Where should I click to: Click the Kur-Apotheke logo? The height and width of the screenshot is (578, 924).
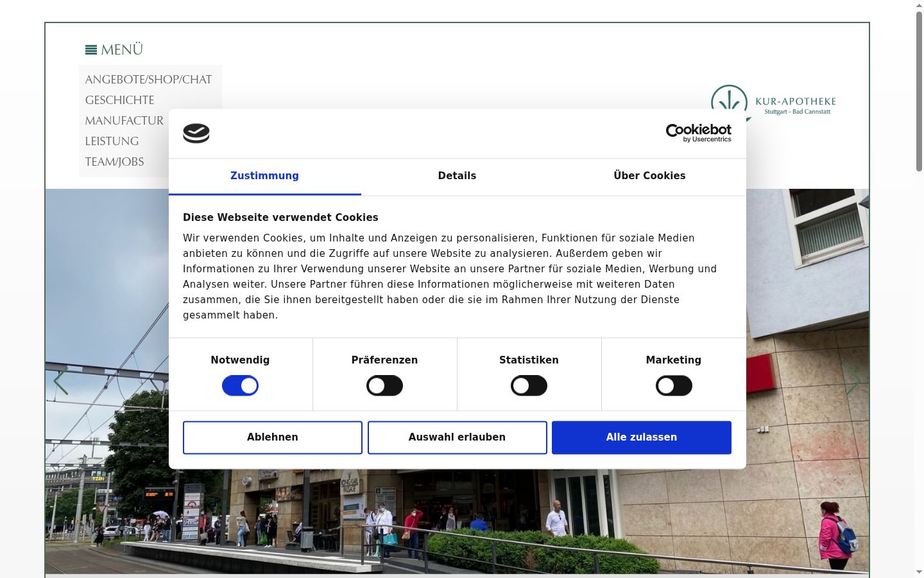click(773, 104)
